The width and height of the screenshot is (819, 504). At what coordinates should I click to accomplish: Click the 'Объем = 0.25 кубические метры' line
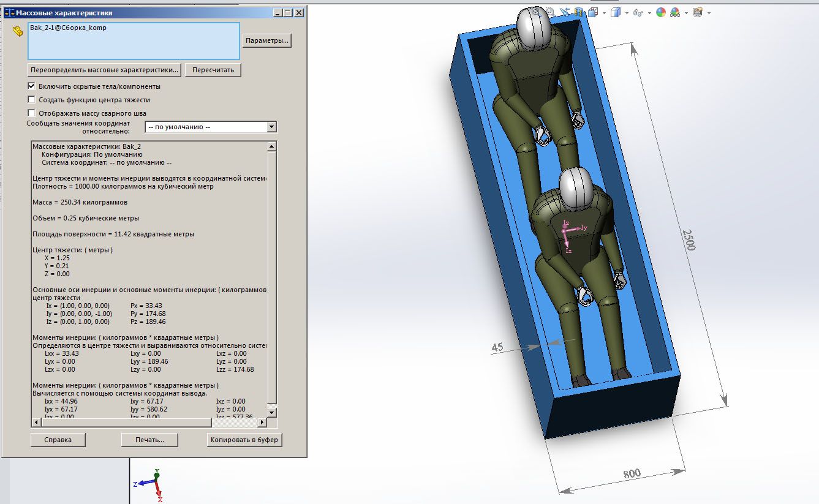tap(85, 218)
